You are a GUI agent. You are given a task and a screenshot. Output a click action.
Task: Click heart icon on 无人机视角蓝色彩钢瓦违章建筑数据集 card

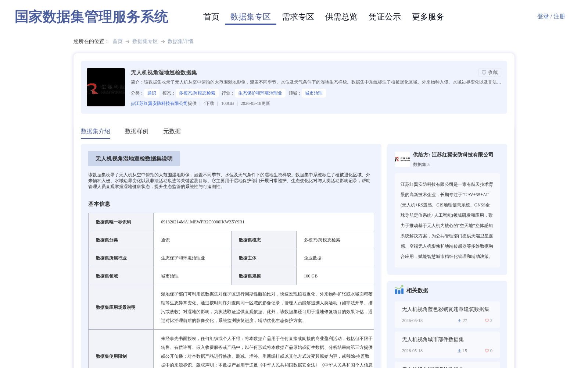pyautogui.click(x=487, y=321)
